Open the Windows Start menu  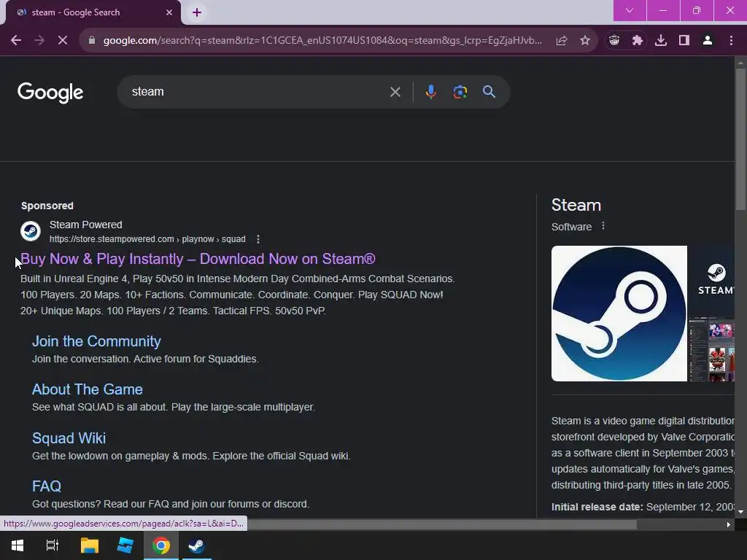18,545
